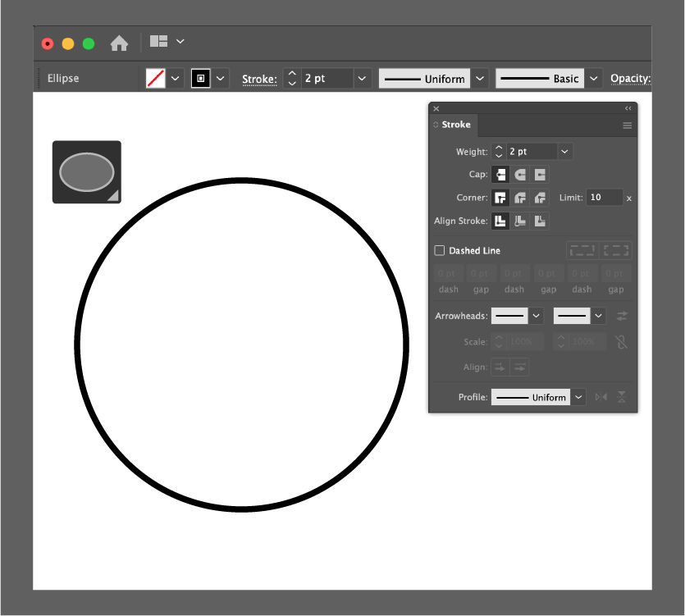Click the underlined Stroke label in control bar
Image resolution: width=685 pixels, height=616 pixels.
pyautogui.click(x=259, y=79)
